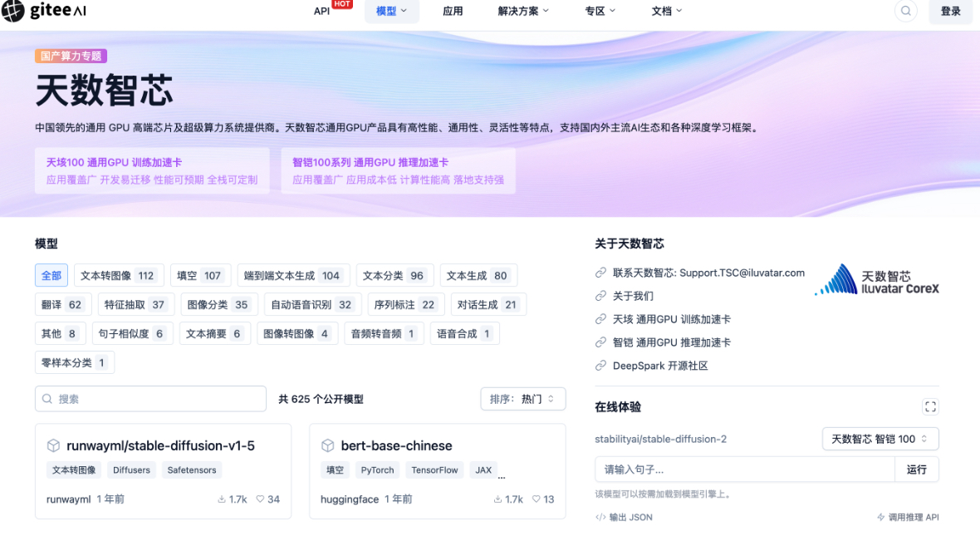
Task: Expand the 专区 menu
Action: (600, 12)
